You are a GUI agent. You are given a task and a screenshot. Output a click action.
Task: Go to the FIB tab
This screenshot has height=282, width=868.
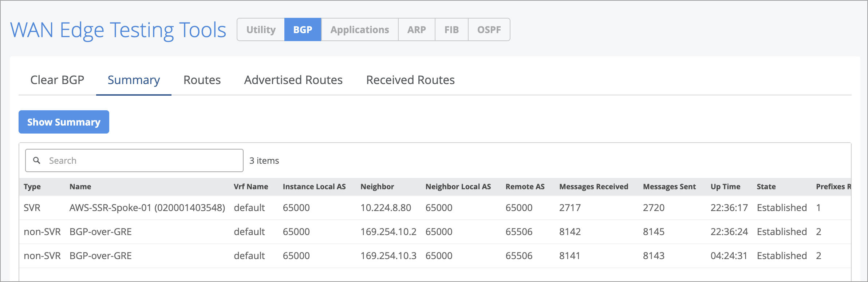451,30
